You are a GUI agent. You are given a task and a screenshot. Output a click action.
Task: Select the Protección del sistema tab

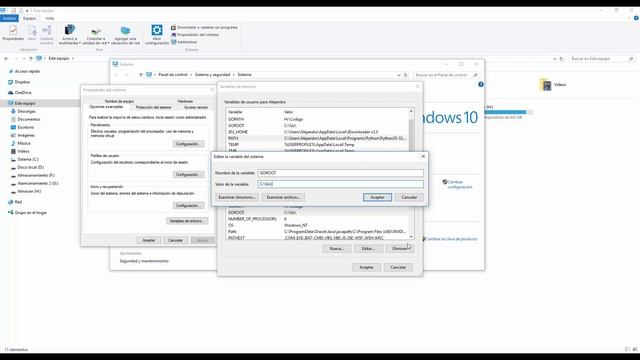(x=153, y=107)
